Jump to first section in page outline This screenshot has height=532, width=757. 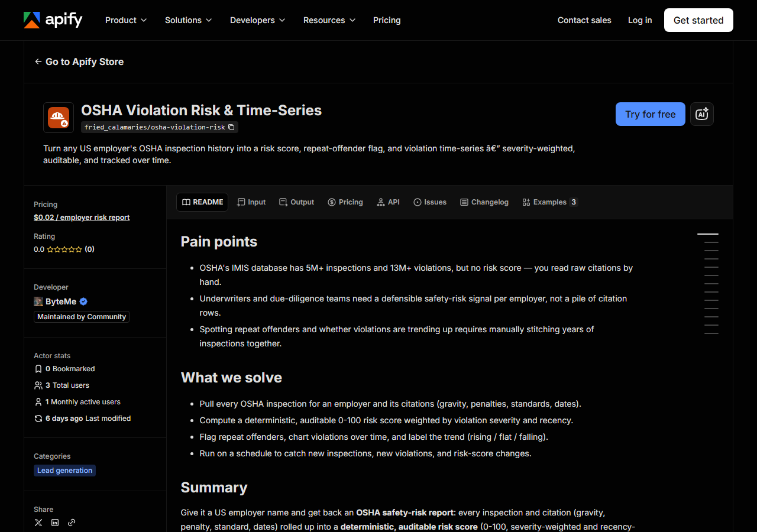(708, 234)
